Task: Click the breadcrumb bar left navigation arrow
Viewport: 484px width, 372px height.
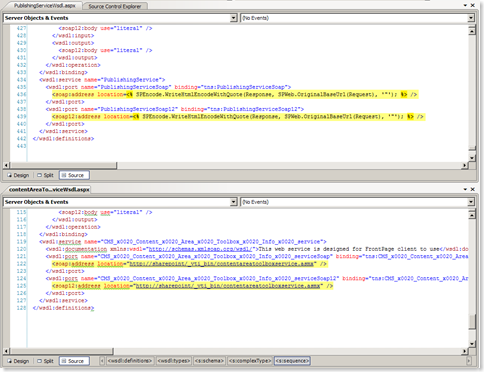Action: click(x=102, y=361)
